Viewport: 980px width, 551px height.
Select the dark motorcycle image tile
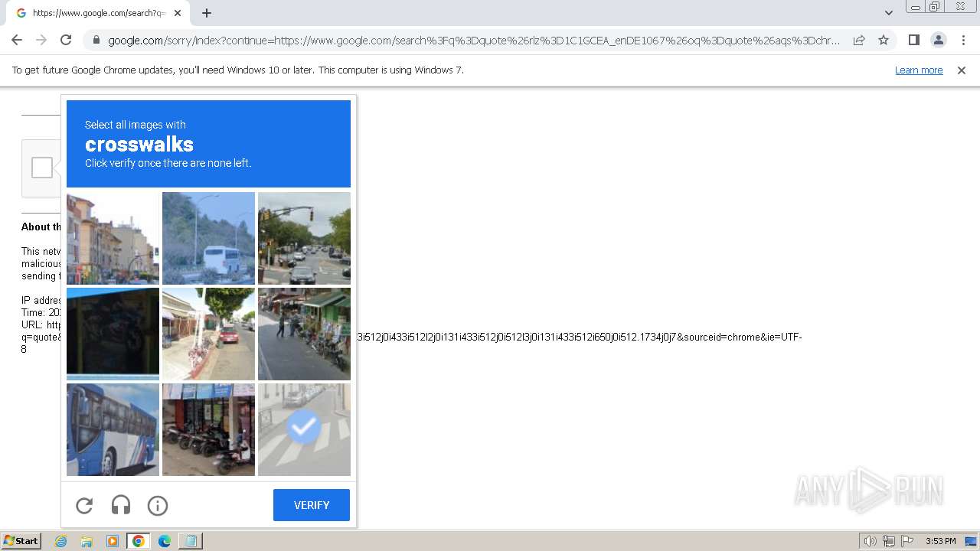pyautogui.click(x=113, y=334)
